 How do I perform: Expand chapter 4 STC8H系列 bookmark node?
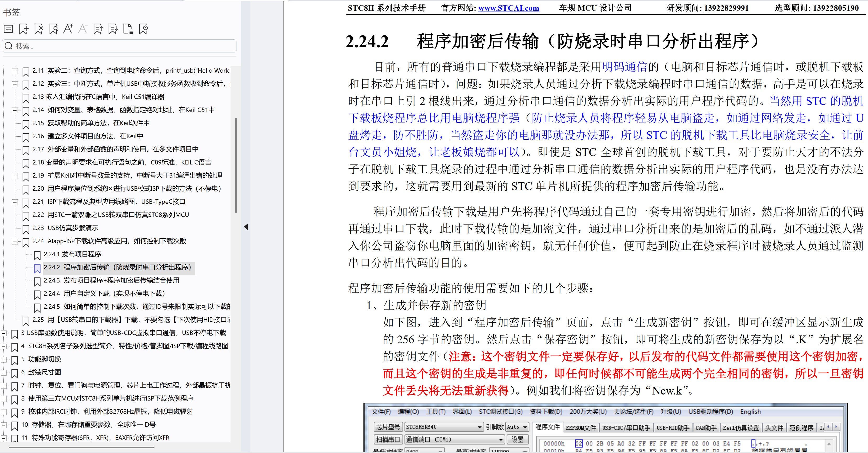tap(3, 346)
